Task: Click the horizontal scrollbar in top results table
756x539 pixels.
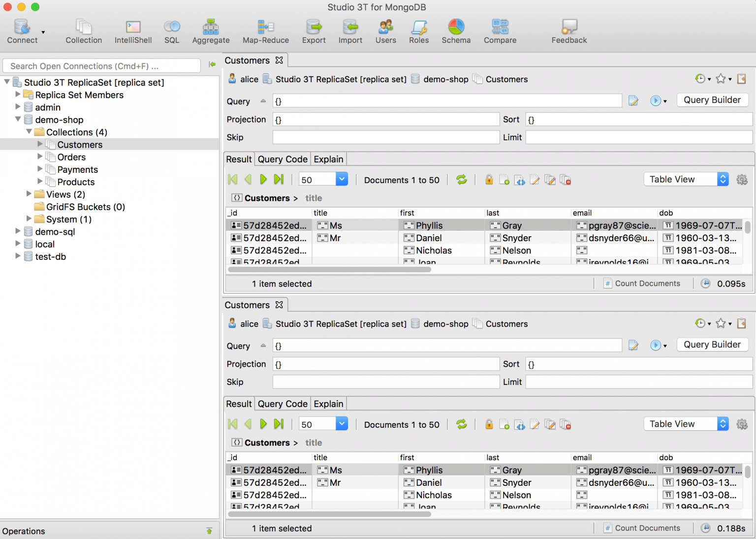Action: coord(330,269)
